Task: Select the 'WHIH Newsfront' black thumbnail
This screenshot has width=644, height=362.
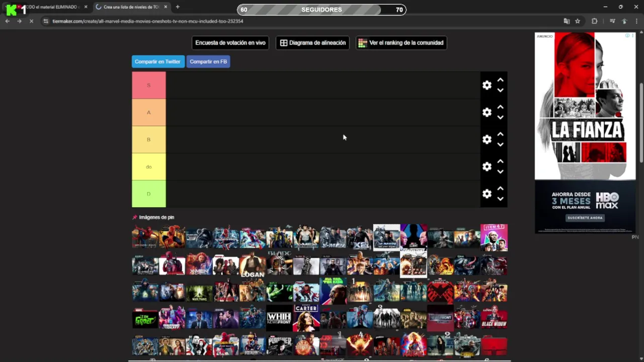Action: pos(279,319)
